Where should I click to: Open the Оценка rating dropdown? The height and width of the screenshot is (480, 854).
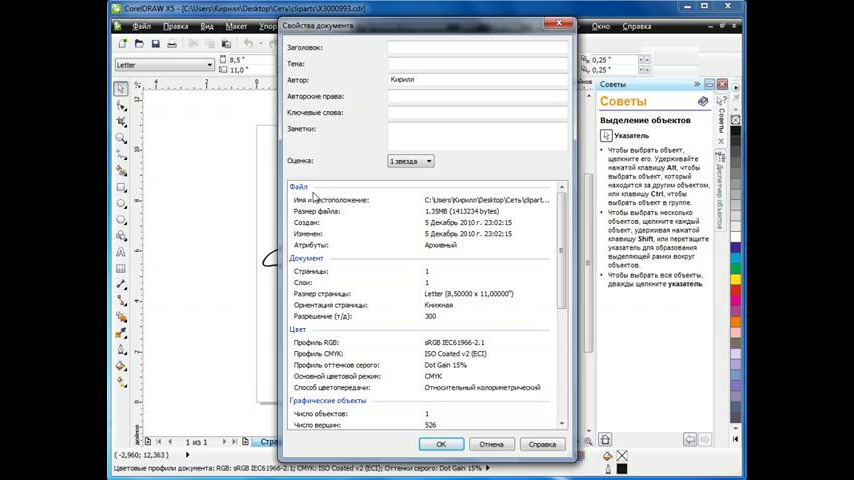click(411, 161)
